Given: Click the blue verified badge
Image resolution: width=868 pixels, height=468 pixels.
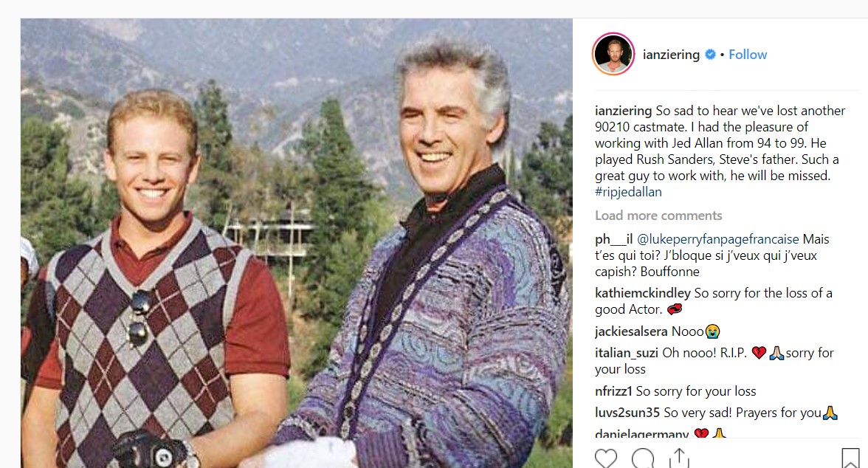Looking at the screenshot, I should click(710, 55).
